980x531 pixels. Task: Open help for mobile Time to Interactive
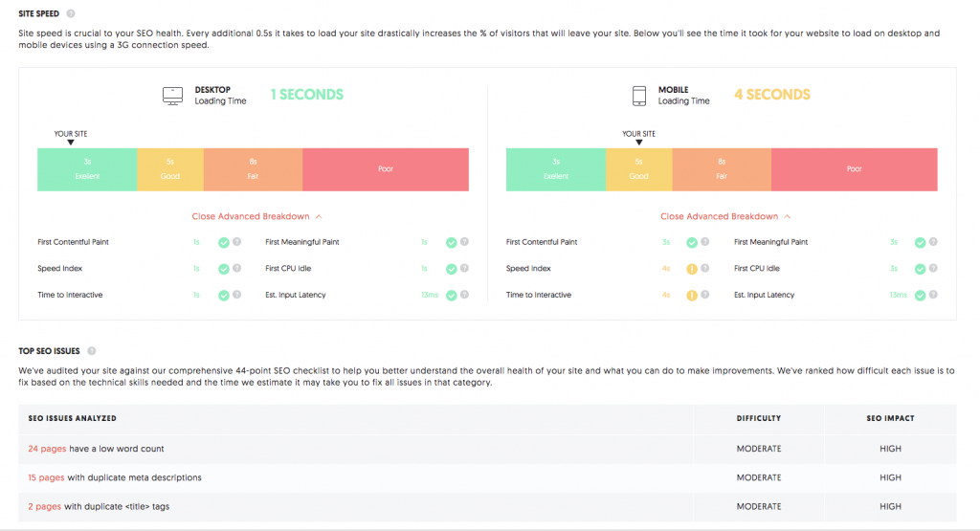coord(705,295)
